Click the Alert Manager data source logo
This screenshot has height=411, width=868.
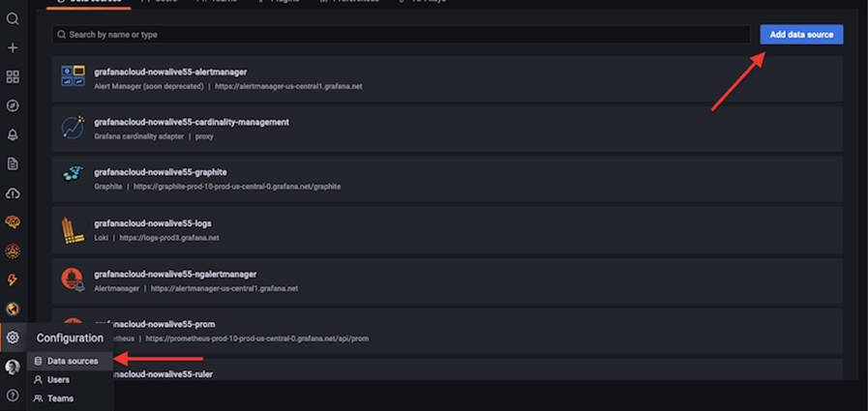point(73,78)
